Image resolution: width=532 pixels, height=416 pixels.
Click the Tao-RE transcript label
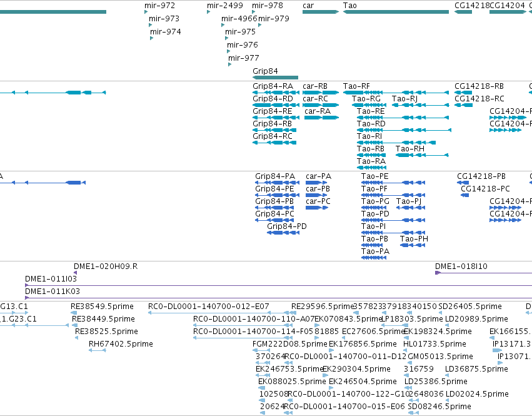tap(371, 111)
